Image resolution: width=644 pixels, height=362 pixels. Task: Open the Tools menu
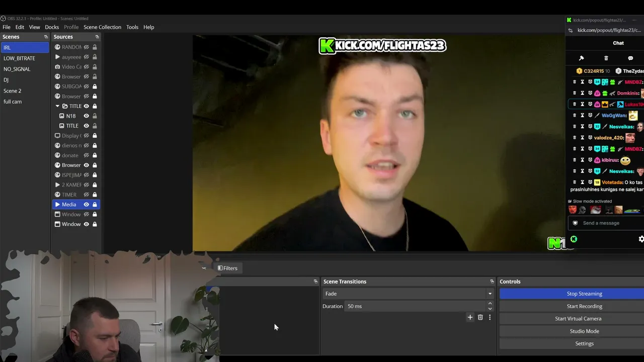coord(132,27)
